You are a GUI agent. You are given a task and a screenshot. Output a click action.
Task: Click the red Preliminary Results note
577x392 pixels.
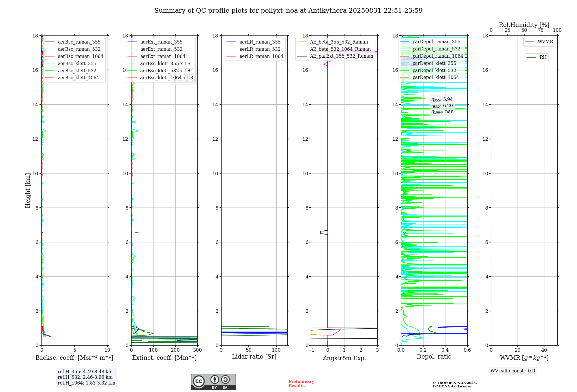coord(301,384)
